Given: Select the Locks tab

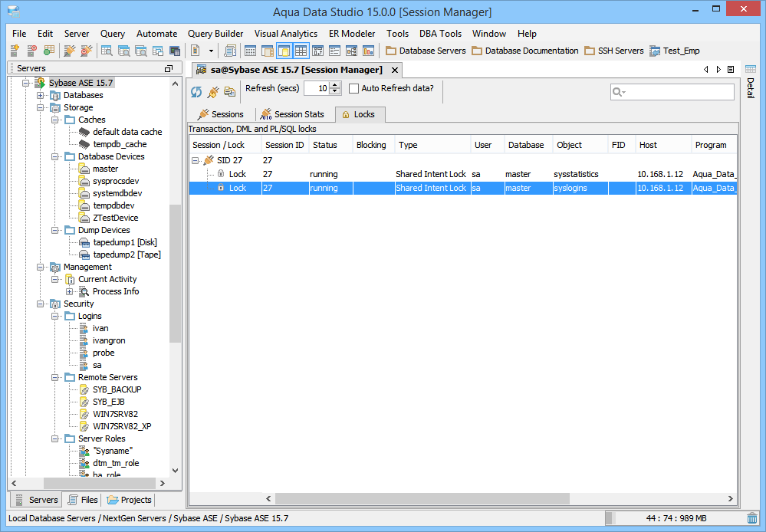Looking at the screenshot, I should [360, 114].
